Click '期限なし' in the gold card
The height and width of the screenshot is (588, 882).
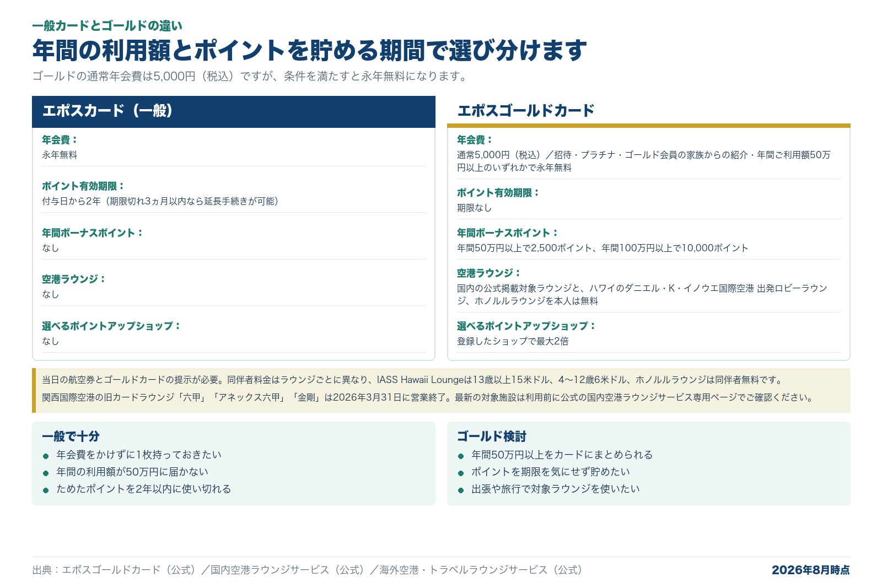(x=474, y=208)
